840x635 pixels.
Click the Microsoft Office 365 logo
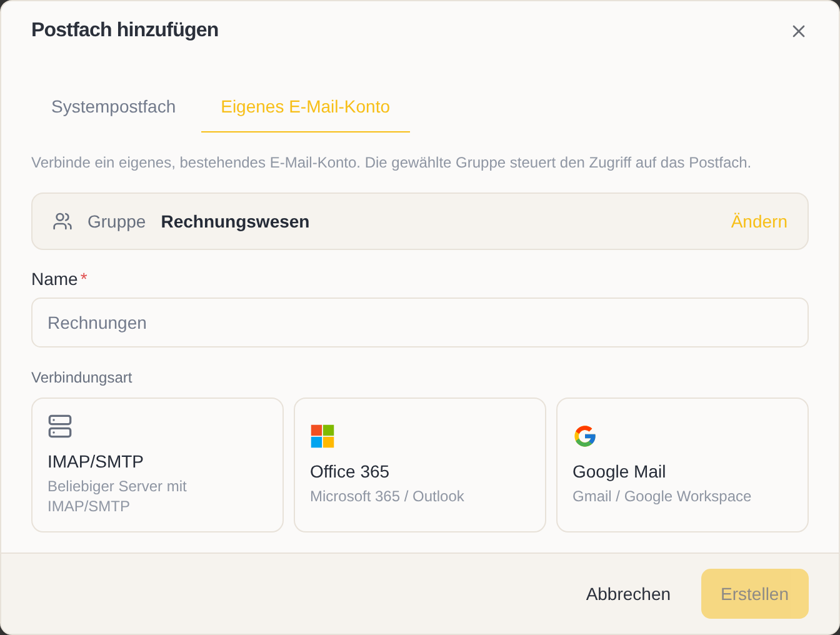point(322,436)
